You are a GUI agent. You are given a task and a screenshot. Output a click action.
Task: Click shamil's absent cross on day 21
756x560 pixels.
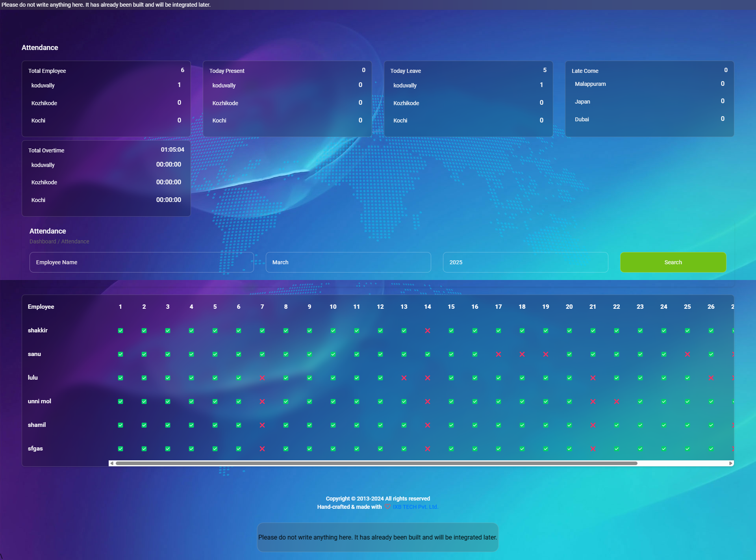point(593,425)
